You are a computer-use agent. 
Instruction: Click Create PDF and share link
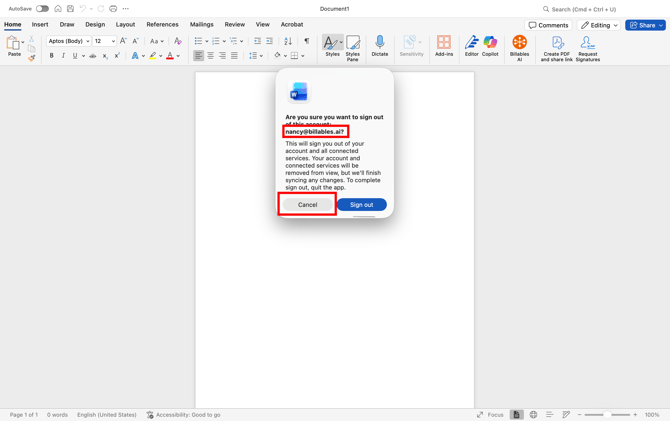[557, 44]
